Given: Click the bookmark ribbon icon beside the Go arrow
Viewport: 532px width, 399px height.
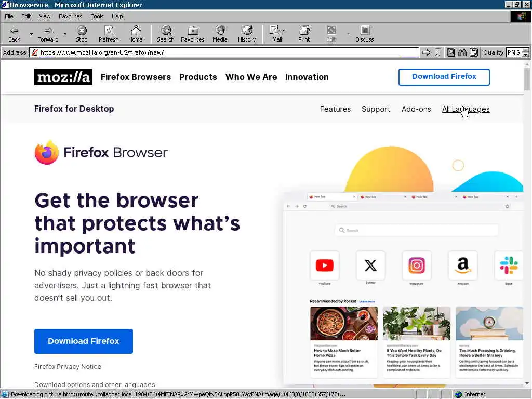Looking at the screenshot, I should click(437, 52).
